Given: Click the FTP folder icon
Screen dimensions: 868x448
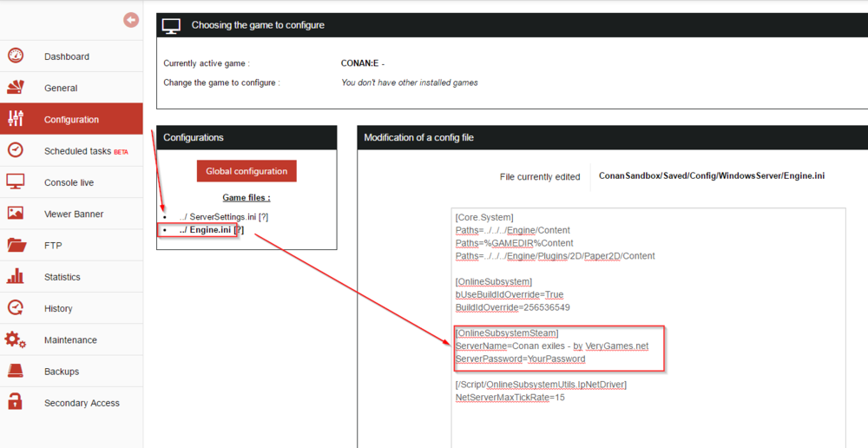Looking at the screenshot, I should click(16, 245).
